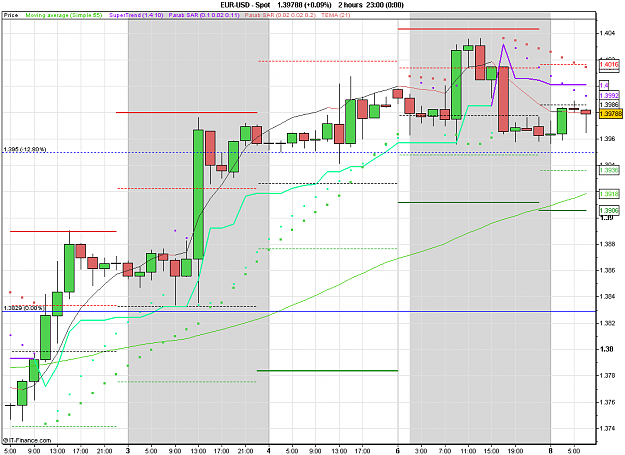
Task: Click the purple Parab SAR (0.1 0.02 0.11) label
Action: click(x=204, y=15)
